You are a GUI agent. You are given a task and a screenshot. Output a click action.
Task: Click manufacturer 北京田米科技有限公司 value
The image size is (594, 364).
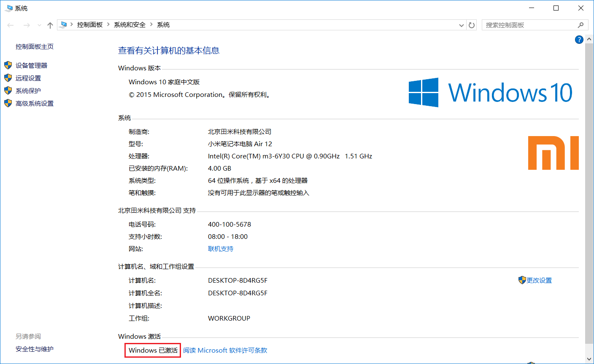[240, 132]
